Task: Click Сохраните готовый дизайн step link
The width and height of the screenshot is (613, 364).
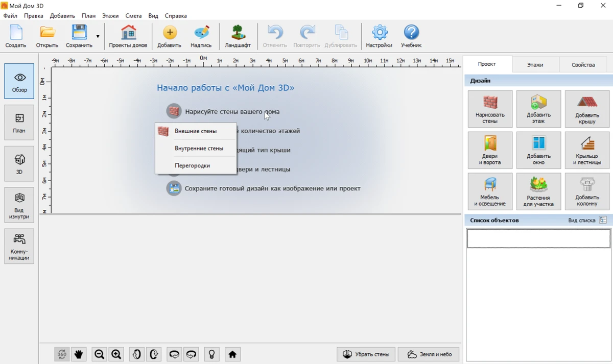Action: 273,188
